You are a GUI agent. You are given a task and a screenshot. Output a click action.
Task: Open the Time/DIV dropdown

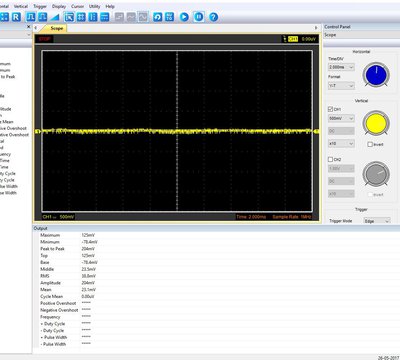tap(341, 67)
